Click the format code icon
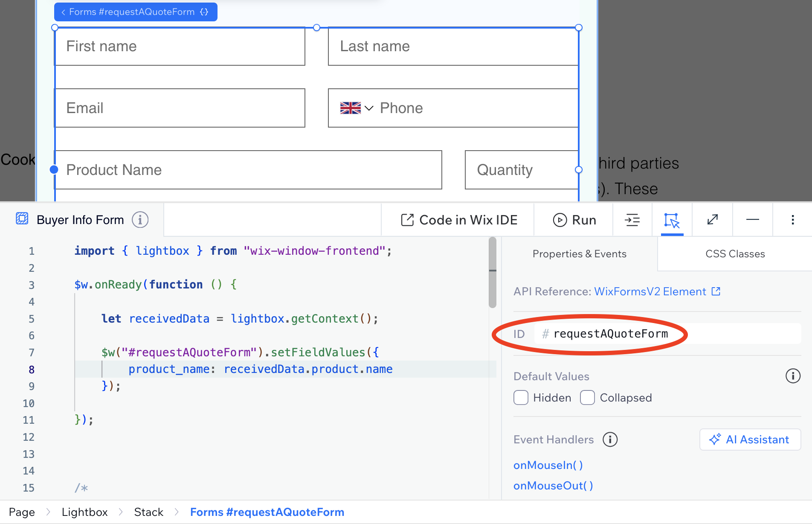The image size is (812, 524). click(632, 220)
